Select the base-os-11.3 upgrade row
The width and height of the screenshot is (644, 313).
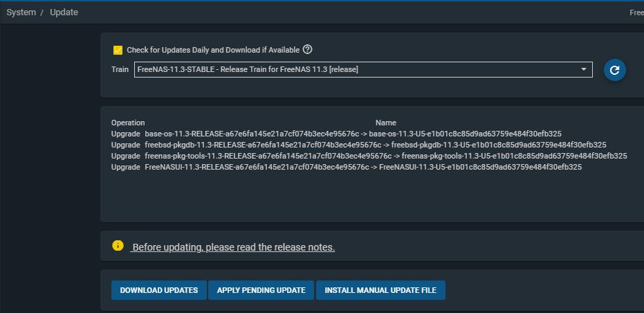[x=336, y=134]
